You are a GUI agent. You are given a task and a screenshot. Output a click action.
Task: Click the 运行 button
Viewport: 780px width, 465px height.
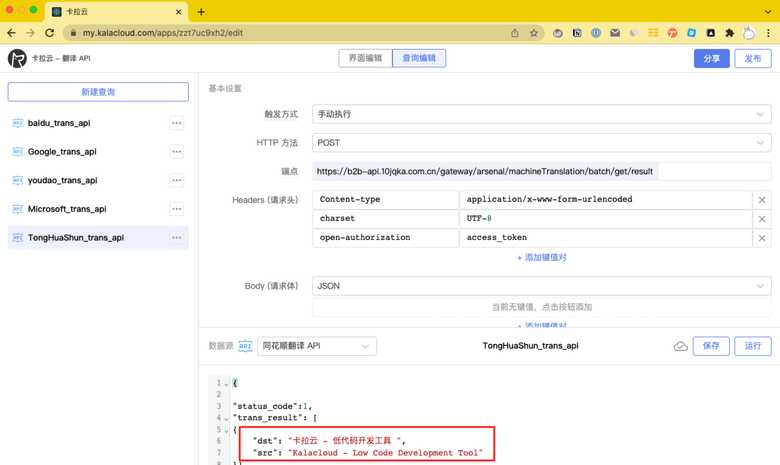click(753, 346)
